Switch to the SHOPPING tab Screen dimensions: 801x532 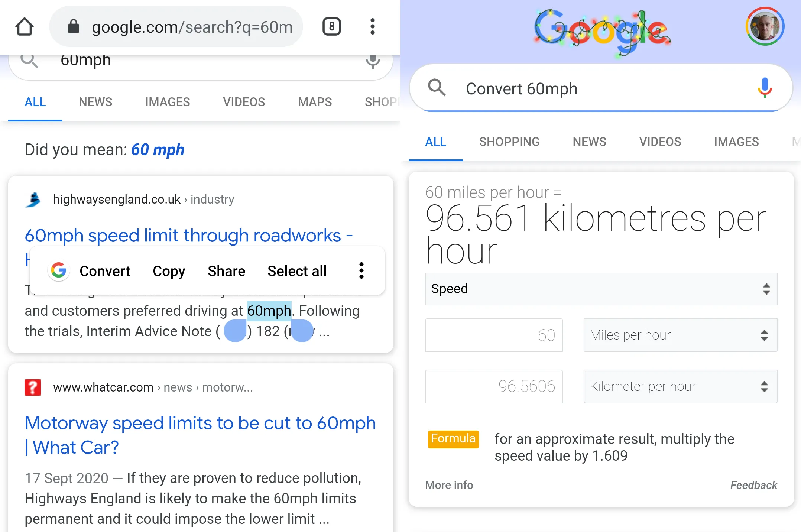(509, 142)
